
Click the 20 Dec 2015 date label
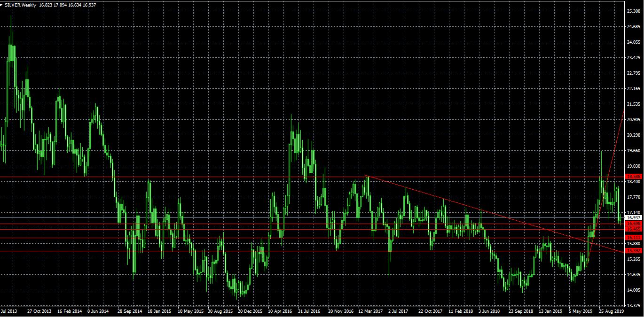click(x=250, y=311)
